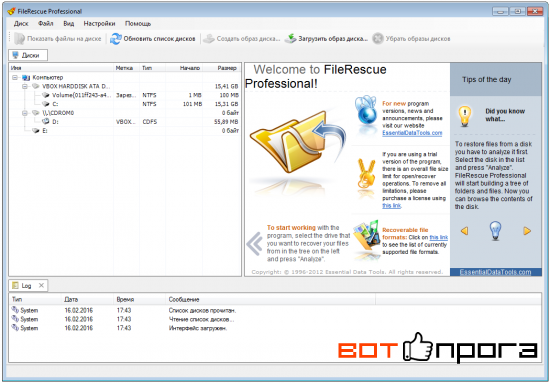
Task: Sort disks by Метка column header
Action: 127,68
